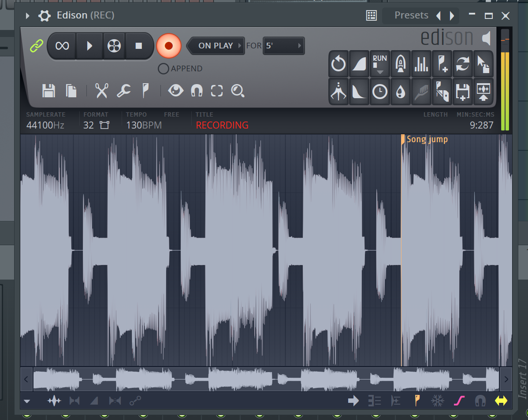
Task: Open Edison plugin options gear
Action: point(44,15)
